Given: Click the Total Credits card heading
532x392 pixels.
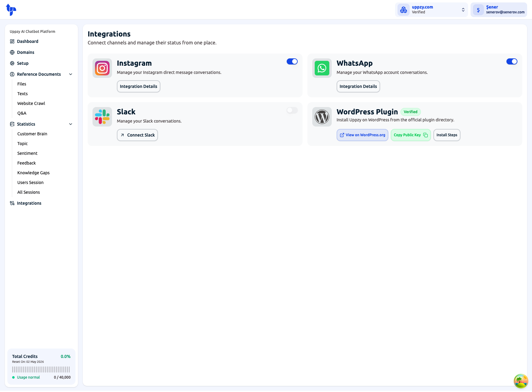Looking at the screenshot, I should [25, 356].
